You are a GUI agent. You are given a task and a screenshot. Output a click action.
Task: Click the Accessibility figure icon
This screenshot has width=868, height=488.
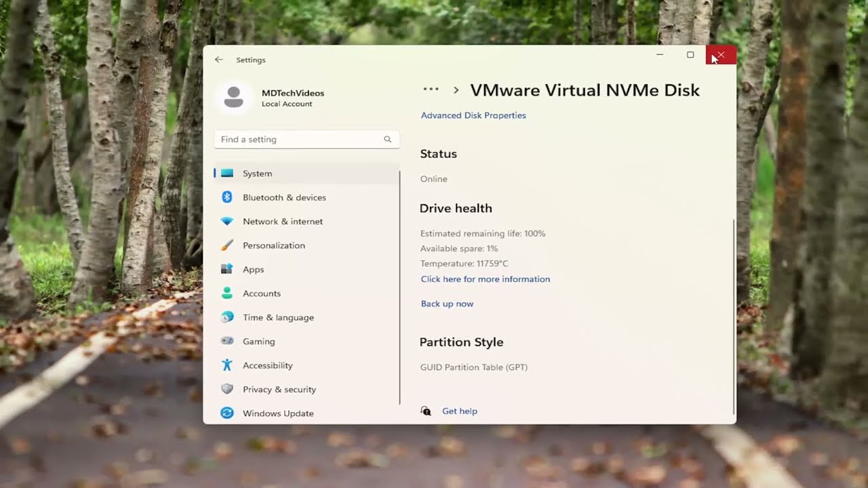click(x=227, y=365)
